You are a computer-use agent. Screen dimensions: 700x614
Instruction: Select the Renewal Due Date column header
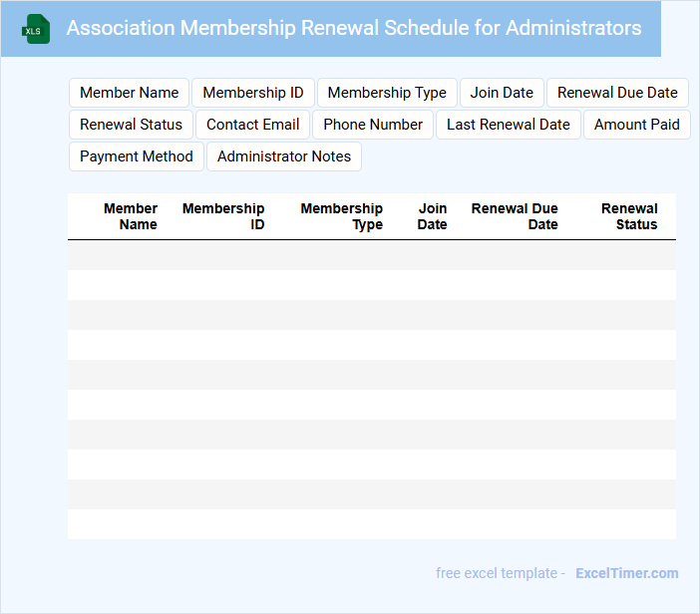pos(515,216)
